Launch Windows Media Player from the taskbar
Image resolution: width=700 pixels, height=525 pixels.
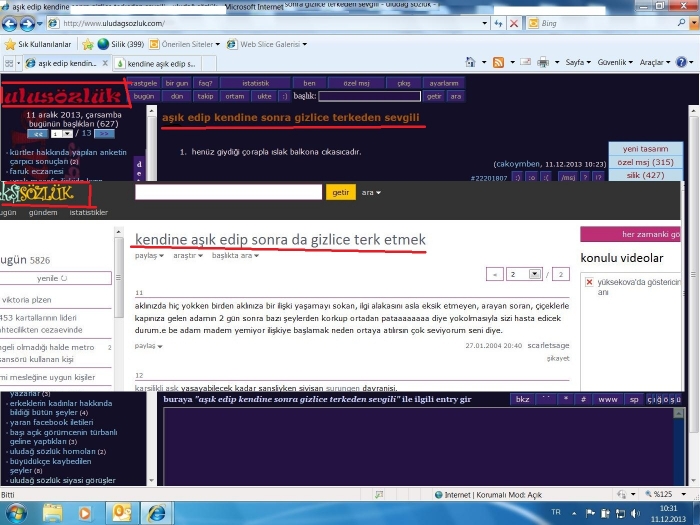pos(85,513)
